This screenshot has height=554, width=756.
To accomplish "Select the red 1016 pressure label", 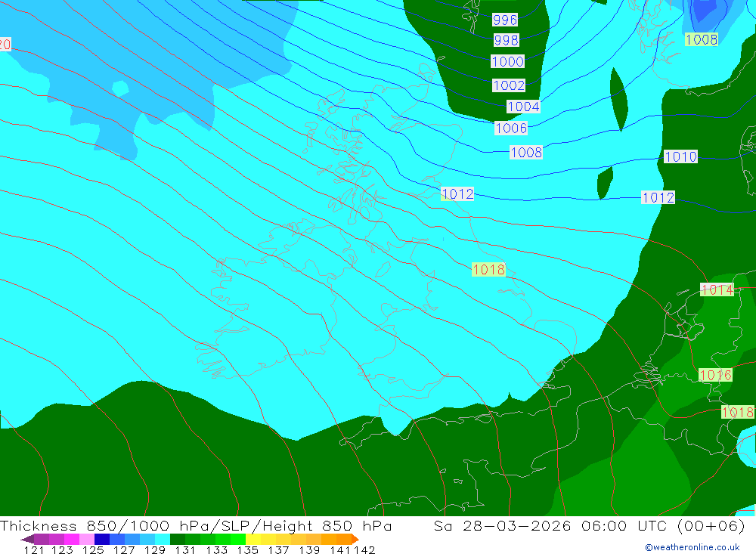I will point(715,375).
